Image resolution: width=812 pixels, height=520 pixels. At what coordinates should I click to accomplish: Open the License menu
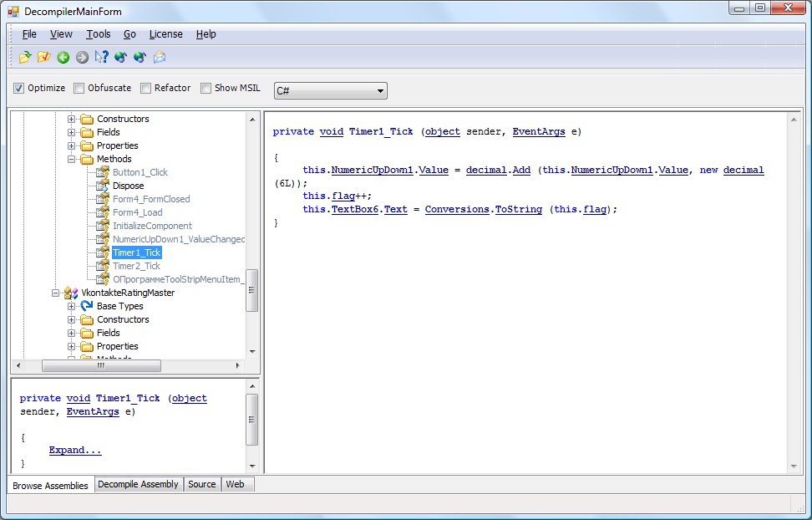[165, 34]
